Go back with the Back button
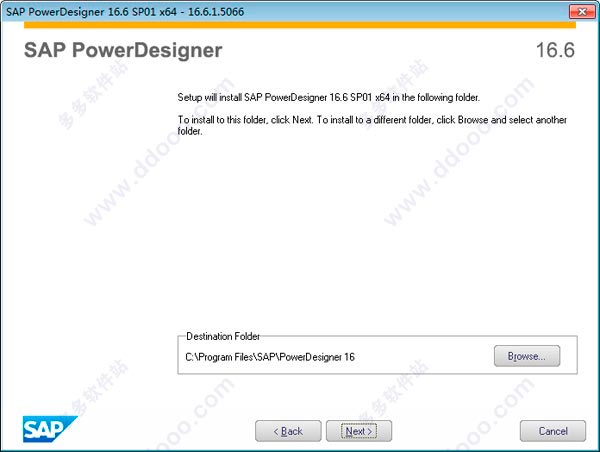600x452 pixels. tap(288, 431)
